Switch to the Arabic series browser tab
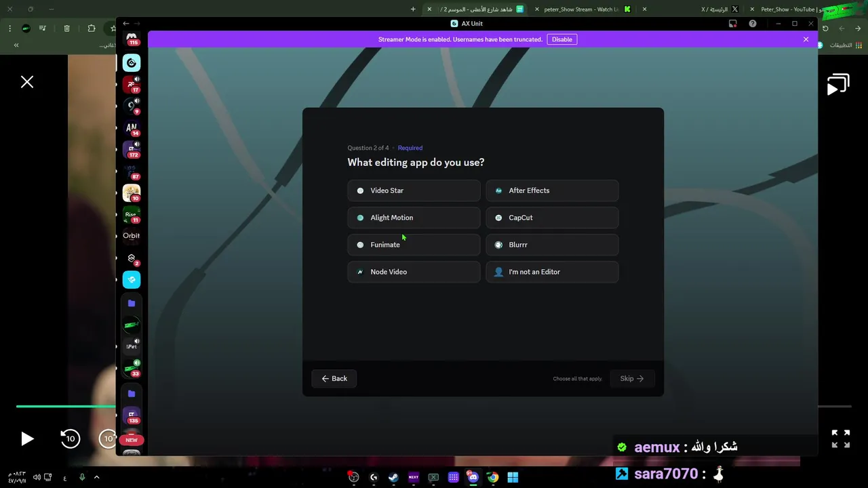Viewport: 868px width, 488px height. point(476,9)
